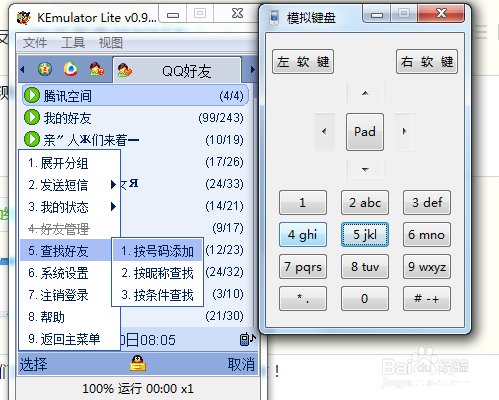
Task: Click the (3/10) group count row
Action: [228, 294]
